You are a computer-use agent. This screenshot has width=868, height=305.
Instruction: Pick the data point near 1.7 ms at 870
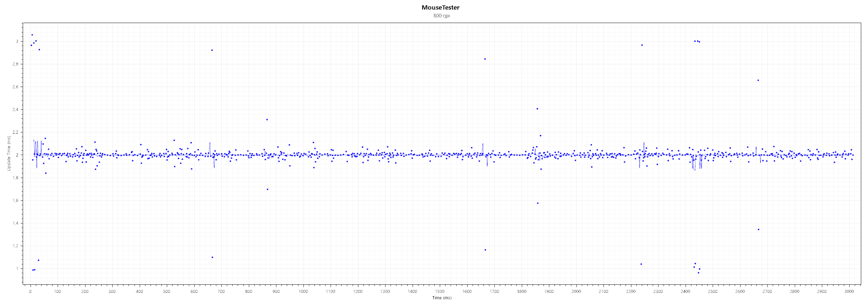(x=268, y=189)
